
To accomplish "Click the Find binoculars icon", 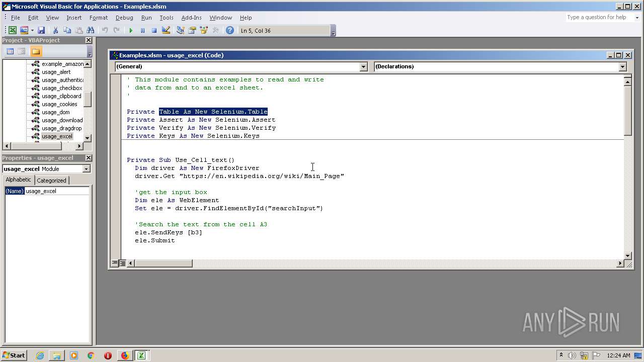I will 91,31.
